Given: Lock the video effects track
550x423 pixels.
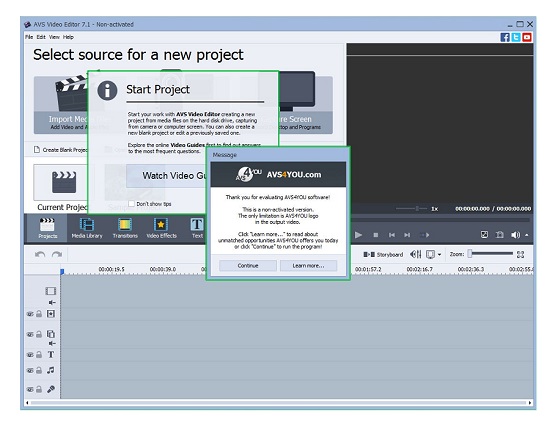Looking at the screenshot, I should [39, 314].
